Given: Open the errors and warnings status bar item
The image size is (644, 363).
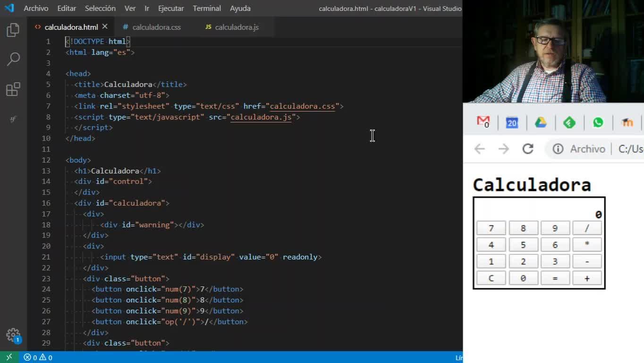Looking at the screenshot, I should tap(38, 357).
